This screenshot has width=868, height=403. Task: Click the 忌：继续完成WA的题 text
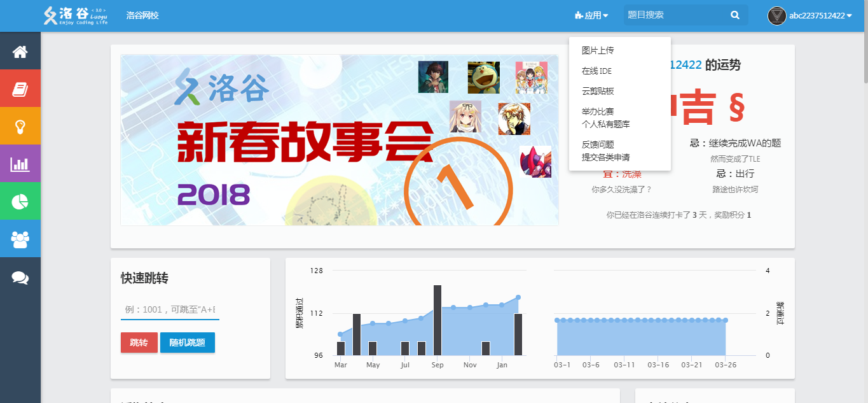click(735, 143)
